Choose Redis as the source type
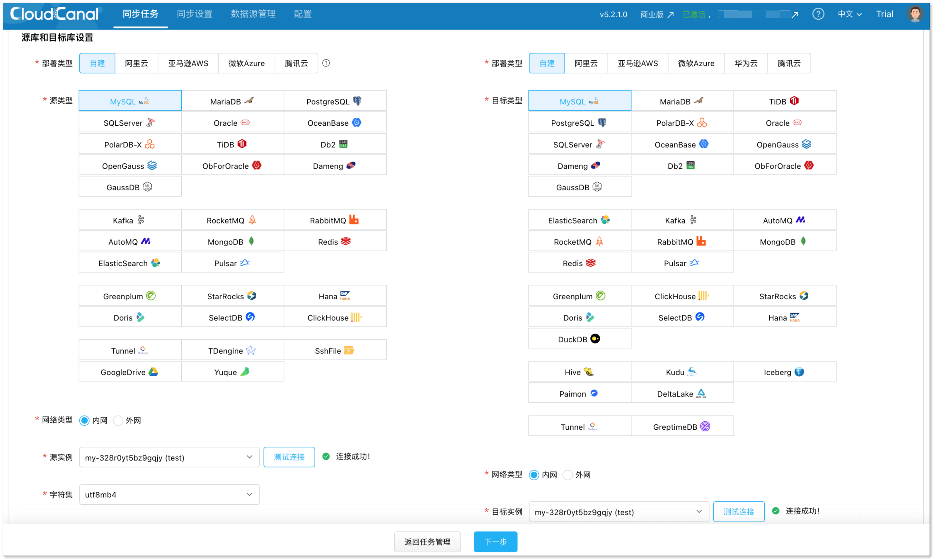The height and width of the screenshot is (560, 934). click(334, 241)
